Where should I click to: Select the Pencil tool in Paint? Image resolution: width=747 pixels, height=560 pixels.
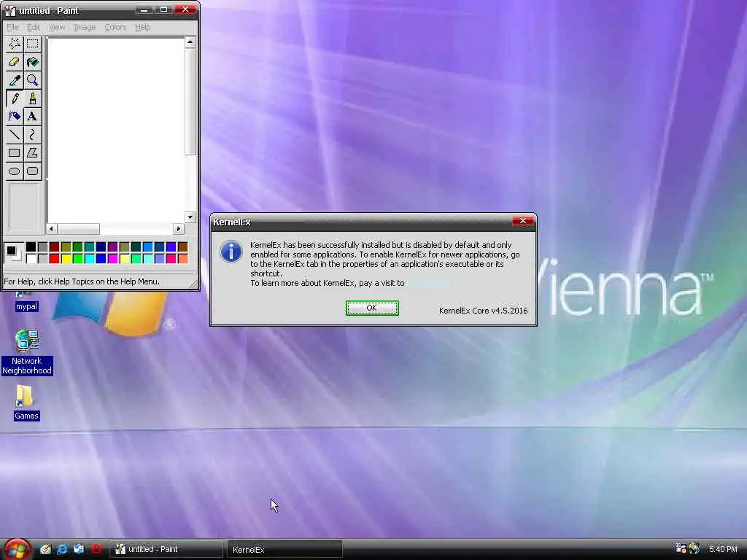coord(15,98)
